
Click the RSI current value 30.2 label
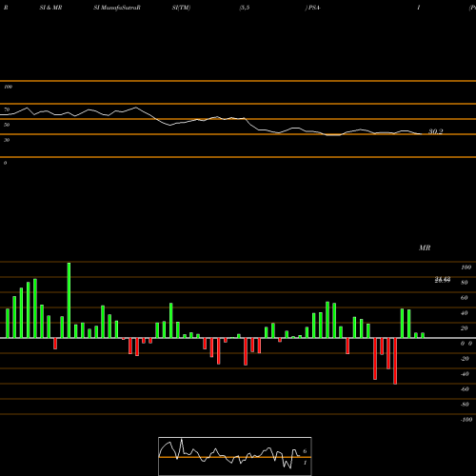tap(435, 131)
